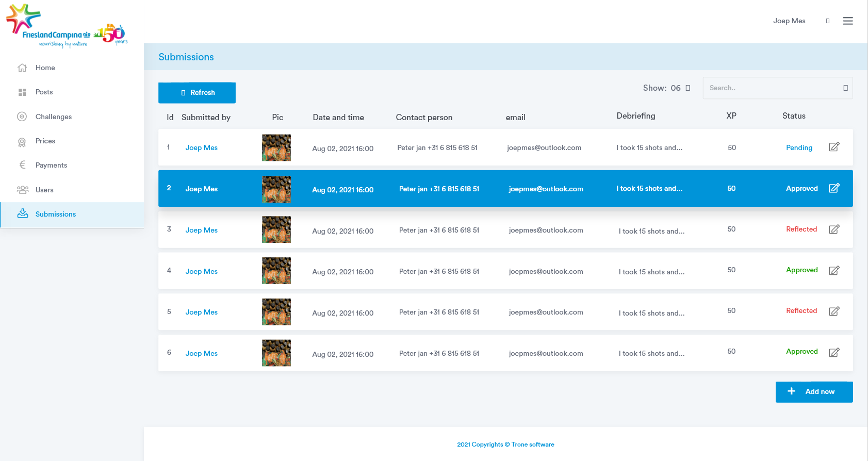Focus the Search input field
The width and height of the screenshot is (868, 461).
[771, 88]
